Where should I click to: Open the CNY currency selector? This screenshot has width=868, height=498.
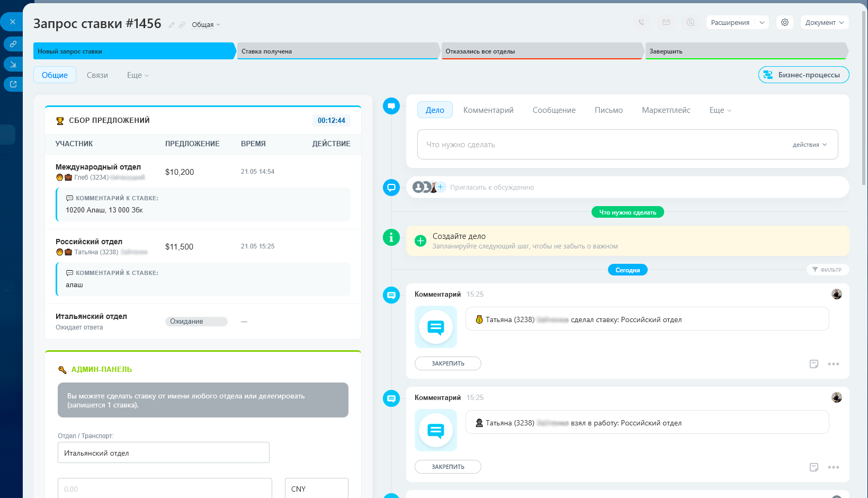[317, 488]
